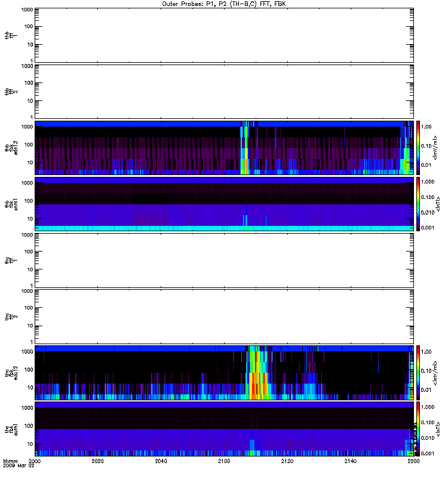This screenshot has width=448, height=478.
Task: Click the 2040 time axis label
Action: pos(161,461)
